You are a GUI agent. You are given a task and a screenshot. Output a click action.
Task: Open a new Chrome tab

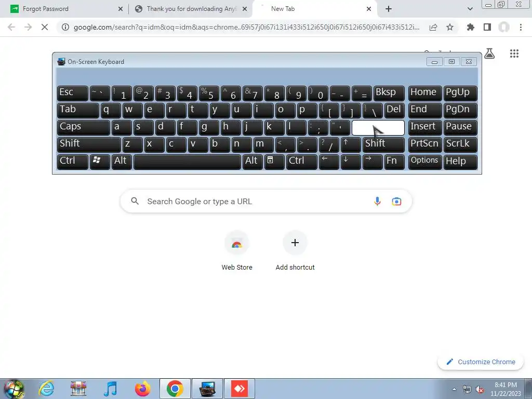389,9
